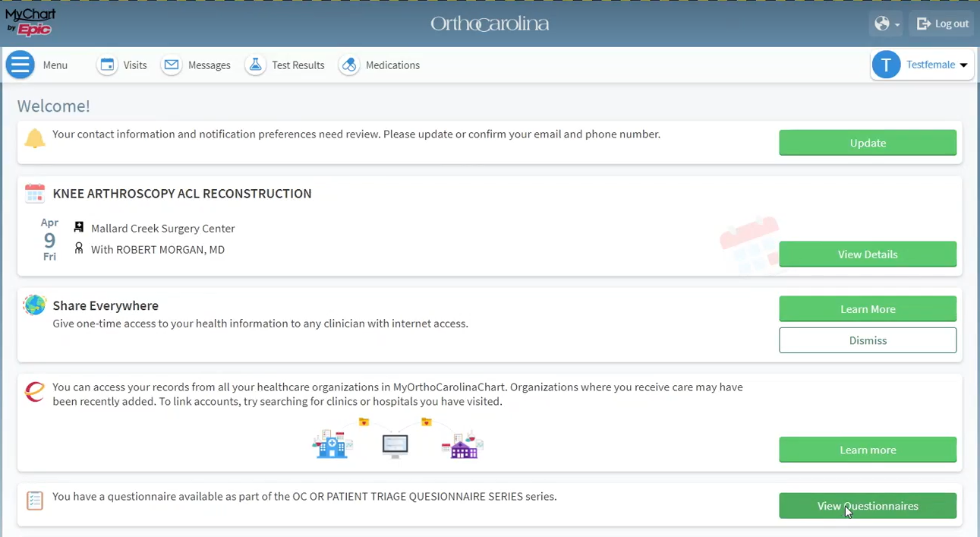This screenshot has height=537, width=980.
Task: Click the With ROBERT MORGAN, MD text
Action: coord(158,250)
